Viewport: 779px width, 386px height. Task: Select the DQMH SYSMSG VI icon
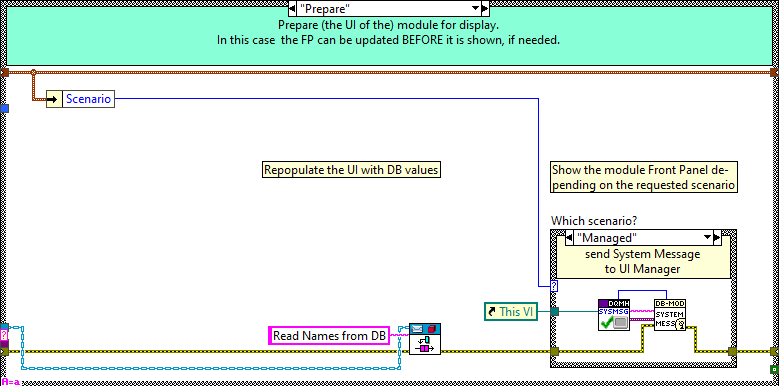(614, 315)
